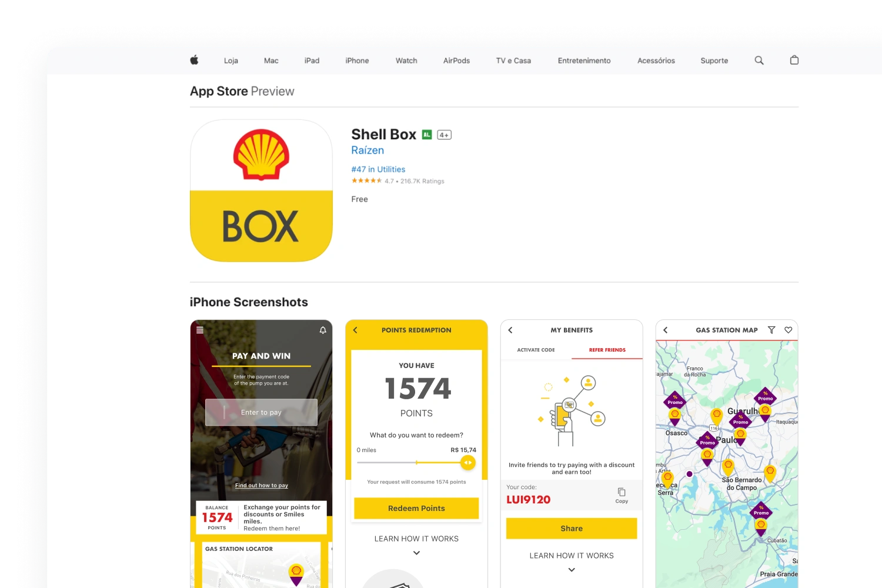
Task: Tap Shell pin near Osasco on map
Action: tap(675, 416)
